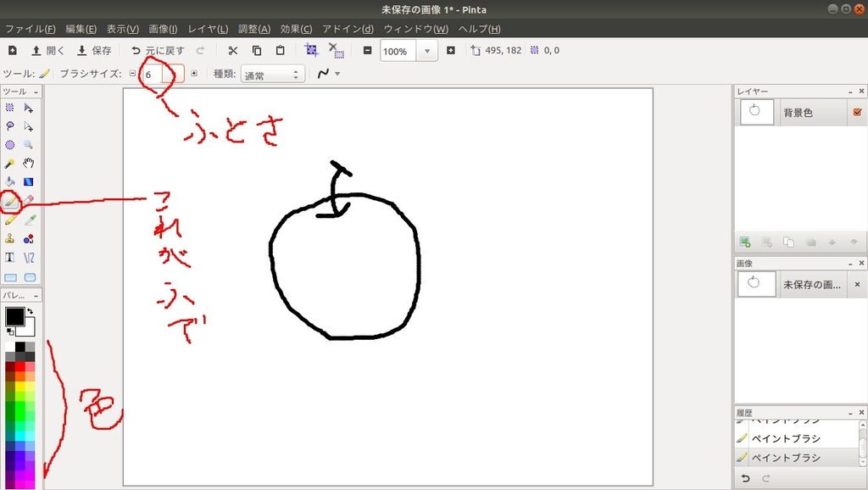This screenshot has height=490, width=868.
Task: Select the Gradient tool
Action: click(x=28, y=182)
